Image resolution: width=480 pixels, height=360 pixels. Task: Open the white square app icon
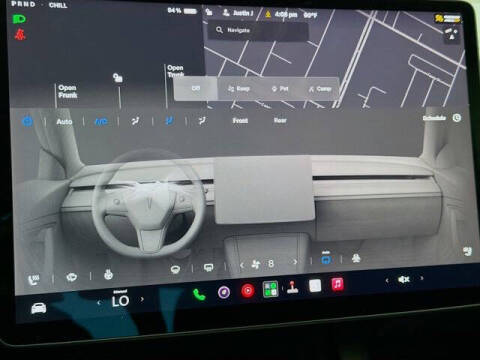pyautogui.click(x=315, y=286)
